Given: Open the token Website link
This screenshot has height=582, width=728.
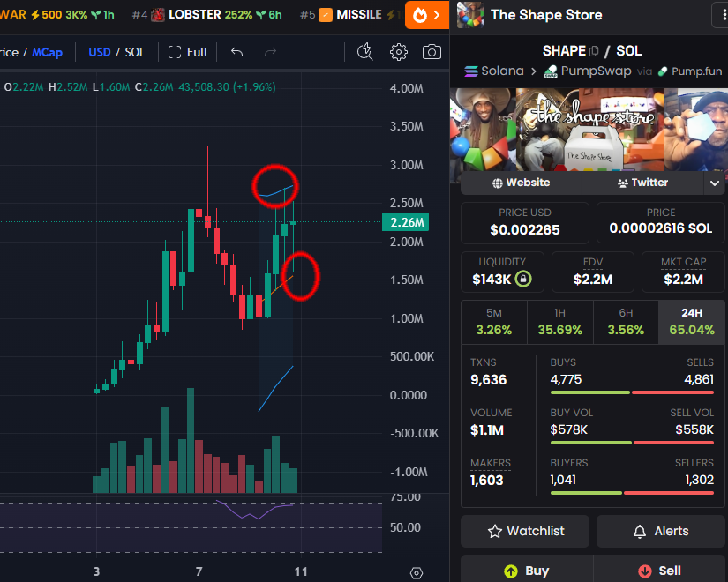Looking at the screenshot, I should click(x=521, y=183).
